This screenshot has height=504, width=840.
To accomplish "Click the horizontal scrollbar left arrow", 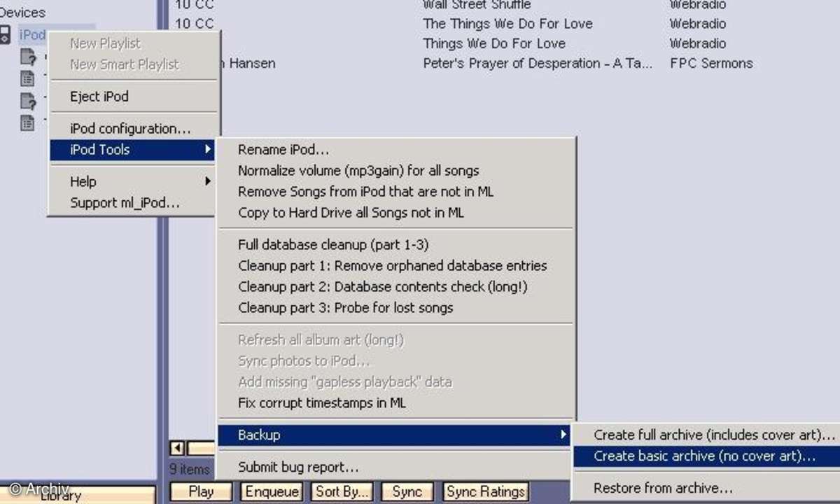I will pos(178,448).
